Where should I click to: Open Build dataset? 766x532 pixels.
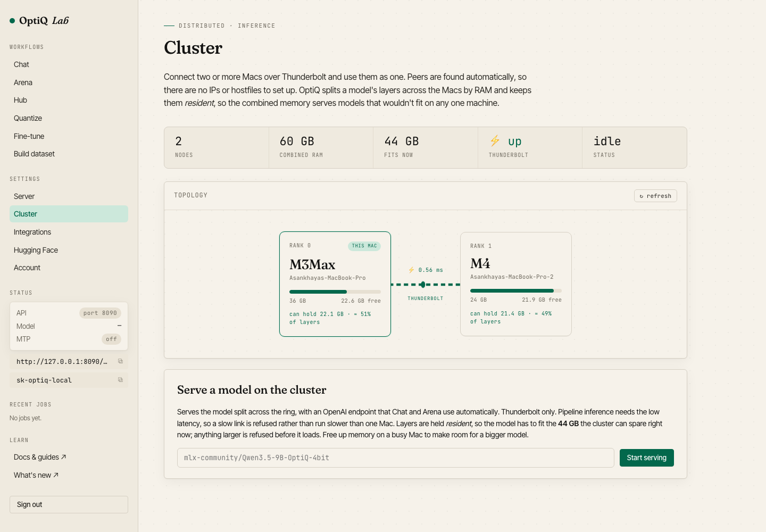[69, 154]
